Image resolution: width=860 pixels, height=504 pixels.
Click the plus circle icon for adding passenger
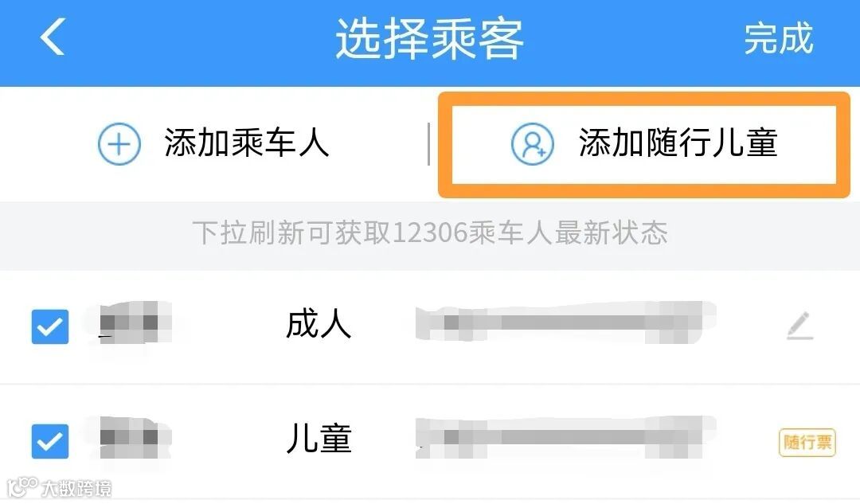119,143
